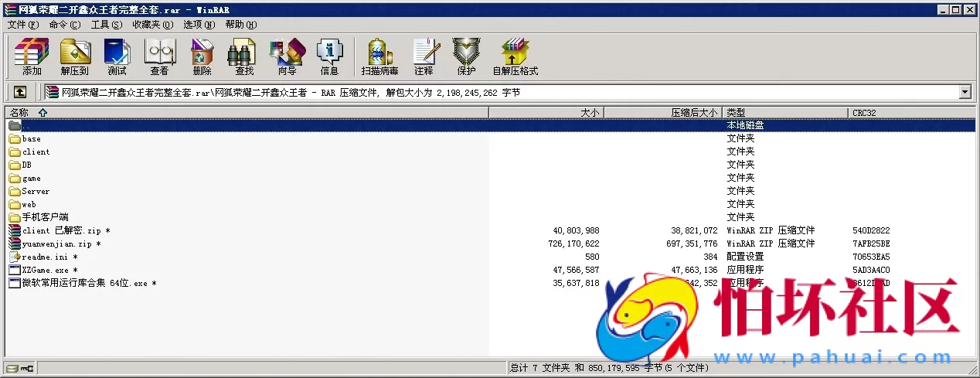The width and height of the screenshot is (980, 378).
Task: Open the File (文件) menu
Action: pos(22,25)
